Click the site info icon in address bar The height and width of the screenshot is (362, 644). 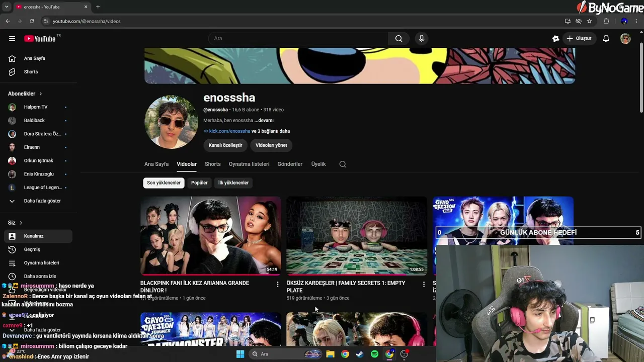[46, 21]
